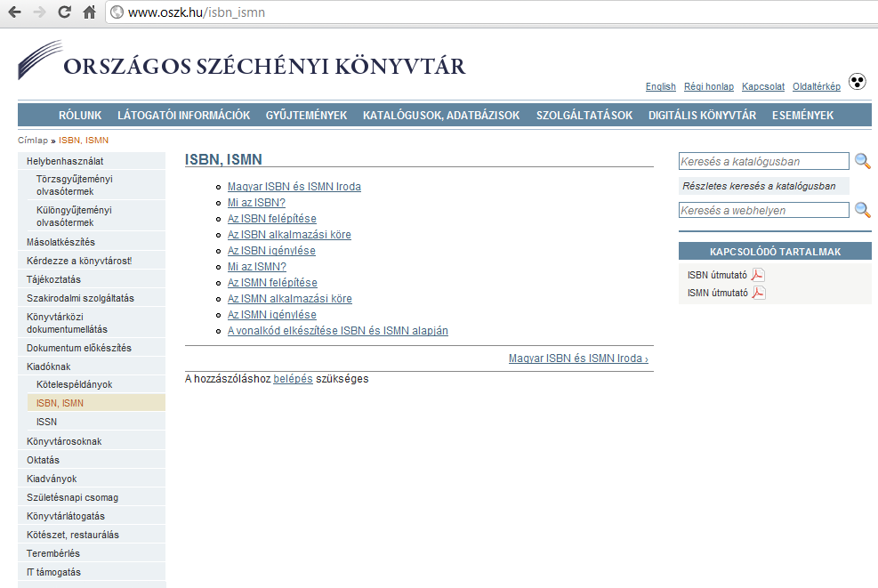
Task: Select Kérdezze a könyvtárost! in sidebar
Action: tap(92, 261)
